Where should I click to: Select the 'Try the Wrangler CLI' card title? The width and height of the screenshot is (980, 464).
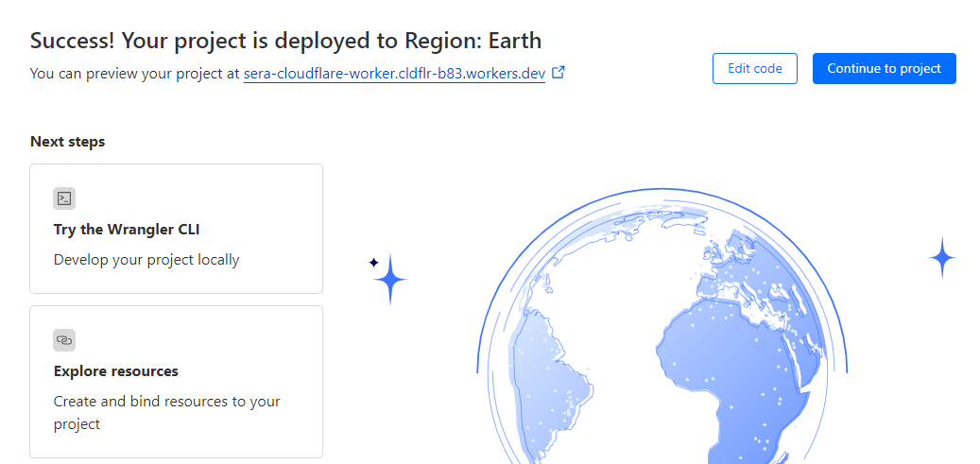pos(127,230)
